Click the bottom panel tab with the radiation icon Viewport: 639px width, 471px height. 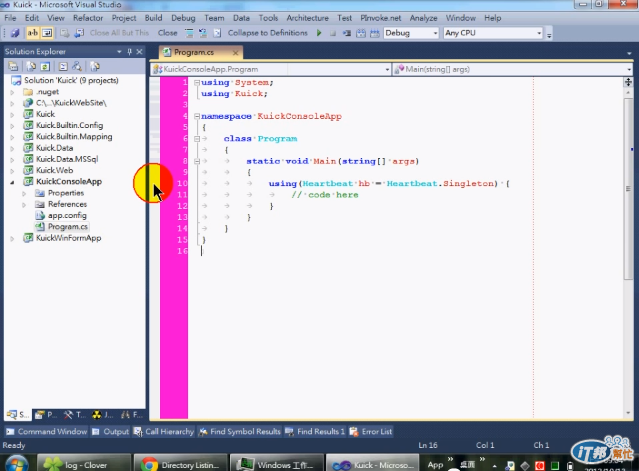pos(103,415)
